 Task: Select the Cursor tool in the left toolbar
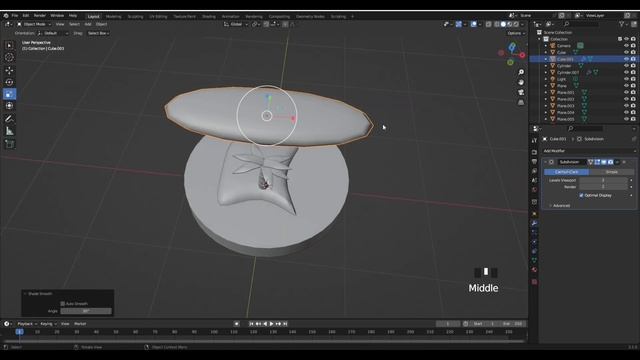pyautogui.click(x=9, y=58)
